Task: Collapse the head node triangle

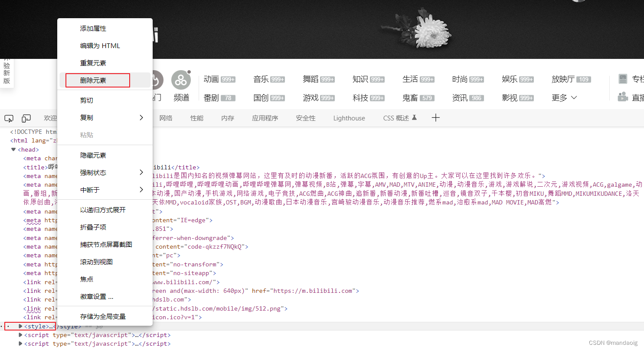Action: pyautogui.click(x=13, y=149)
